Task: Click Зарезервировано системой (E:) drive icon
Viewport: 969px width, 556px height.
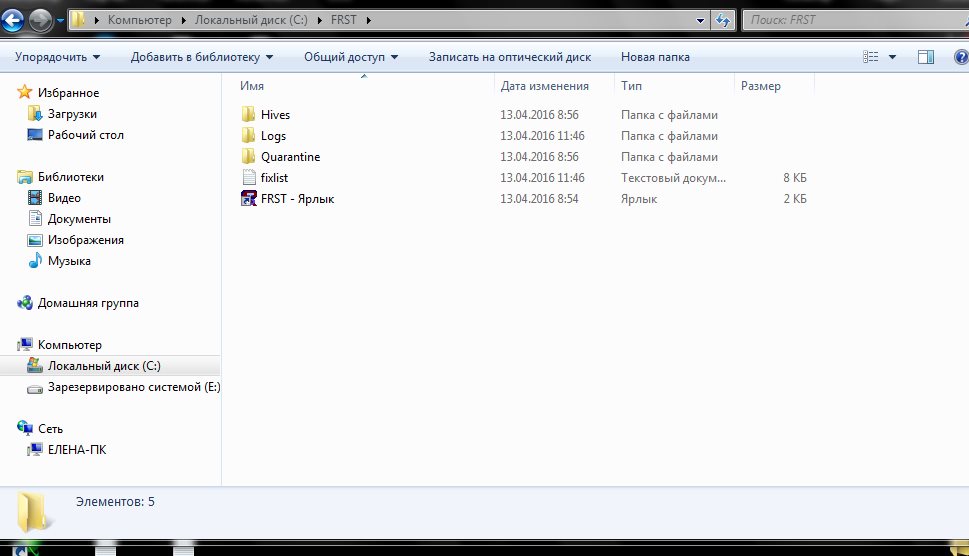Action: 35,388
